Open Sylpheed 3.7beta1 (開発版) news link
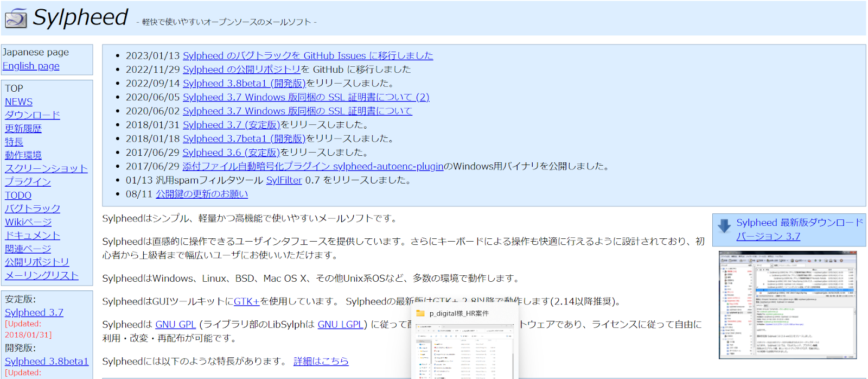 coord(244,138)
